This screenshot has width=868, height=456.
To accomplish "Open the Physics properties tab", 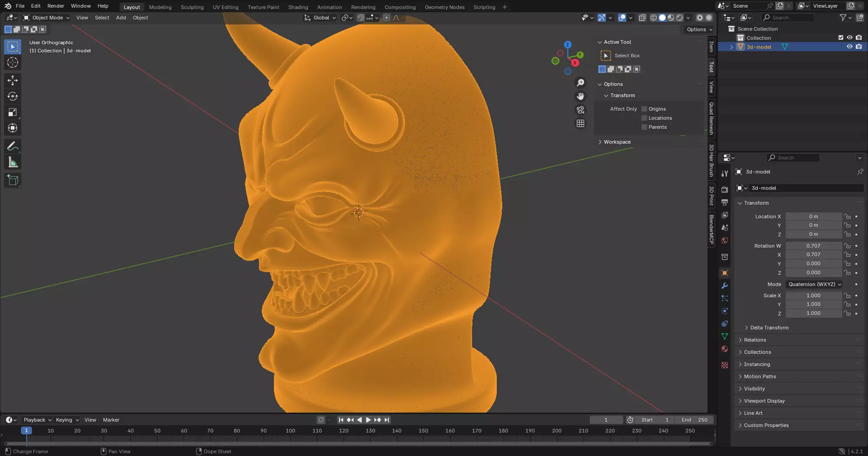I will coord(724,311).
